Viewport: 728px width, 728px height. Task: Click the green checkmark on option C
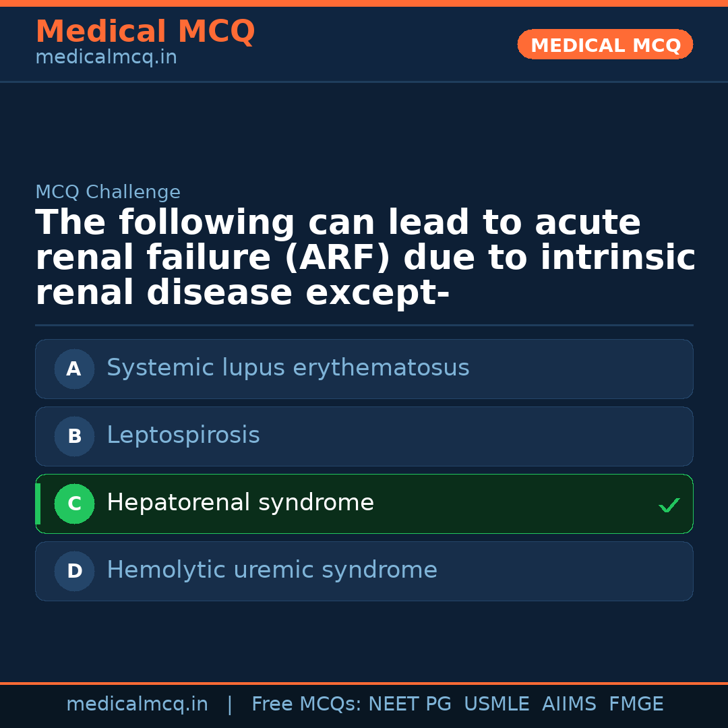(x=669, y=505)
